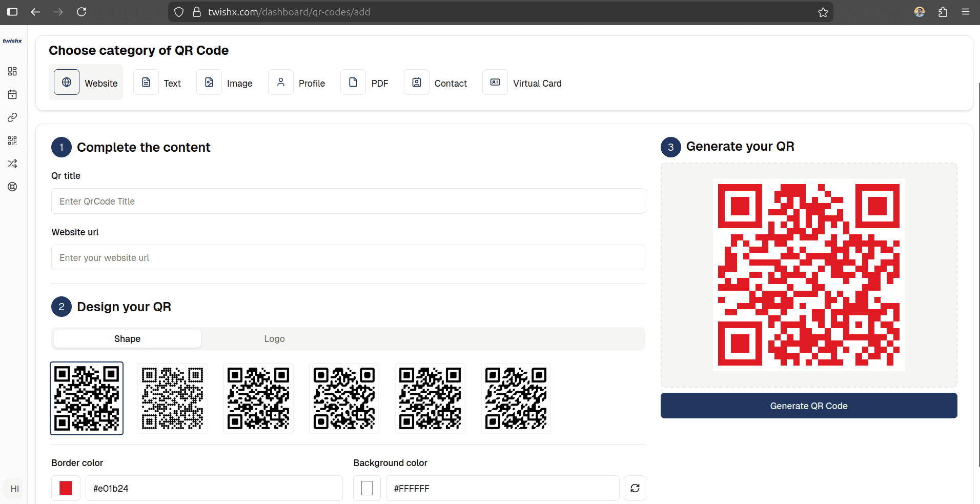Switch to the Shape tab

click(x=127, y=339)
